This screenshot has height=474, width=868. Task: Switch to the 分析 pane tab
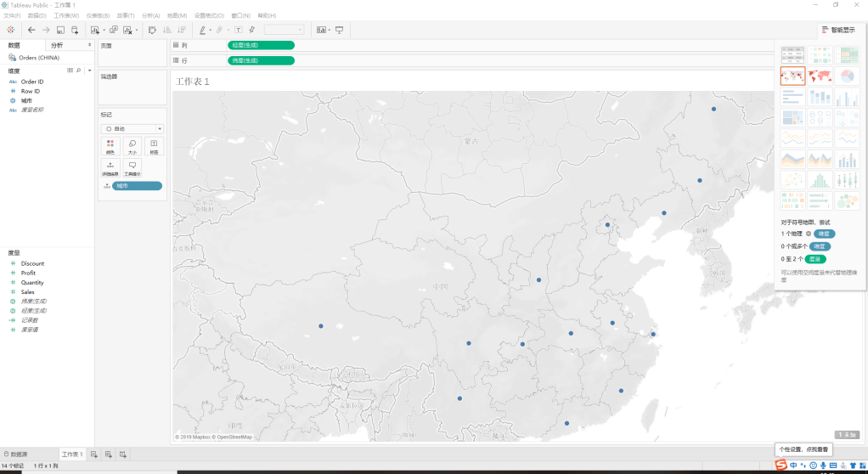[x=57, y=45]
